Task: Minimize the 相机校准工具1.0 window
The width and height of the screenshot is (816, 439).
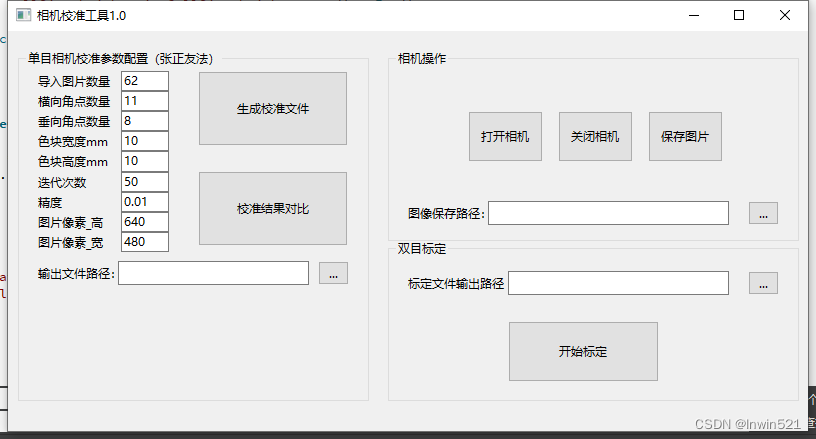Action: 694,15
